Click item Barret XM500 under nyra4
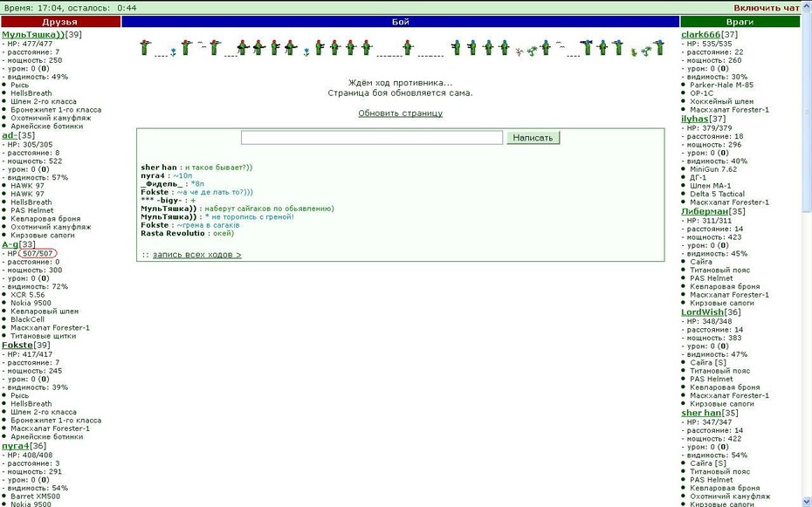812x507 pixels. [x=35, y=497]
